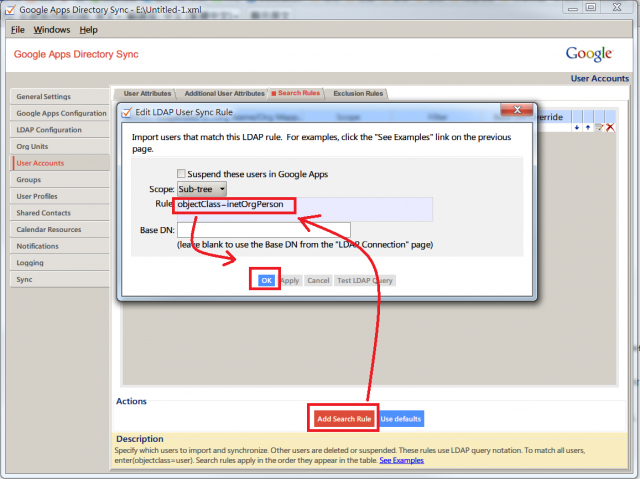The width and height of the screenshot is (640, 479).
Task: Maximize the Directory Sync window
Action: (x=591, y=7)
